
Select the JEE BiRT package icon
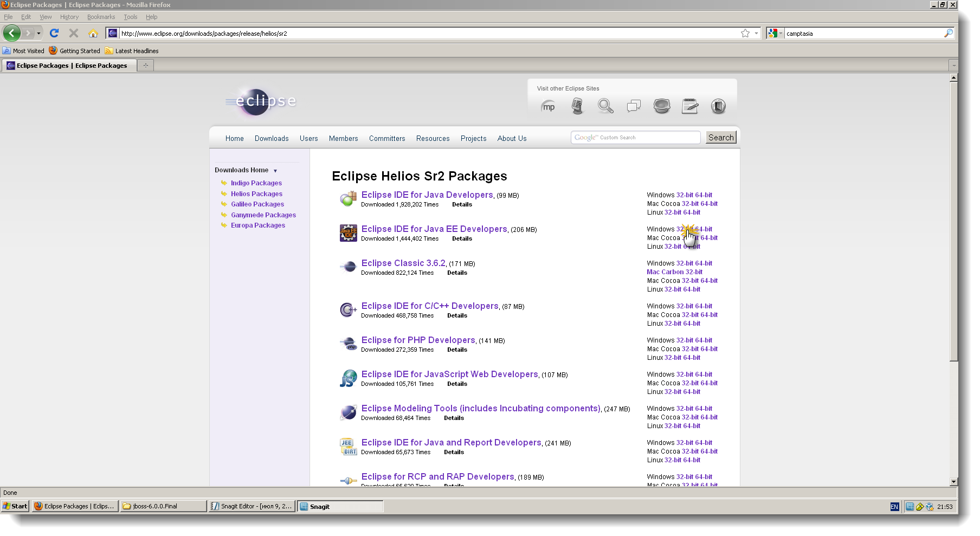point(349,446)
